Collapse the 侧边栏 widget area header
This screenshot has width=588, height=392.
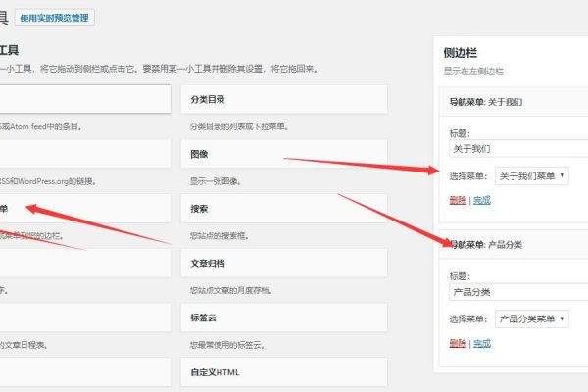pyautogui.click(x=510, y=57)
